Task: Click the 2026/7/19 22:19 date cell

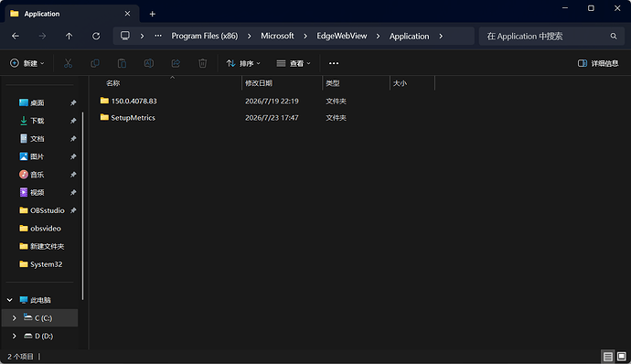Action: 272,102
